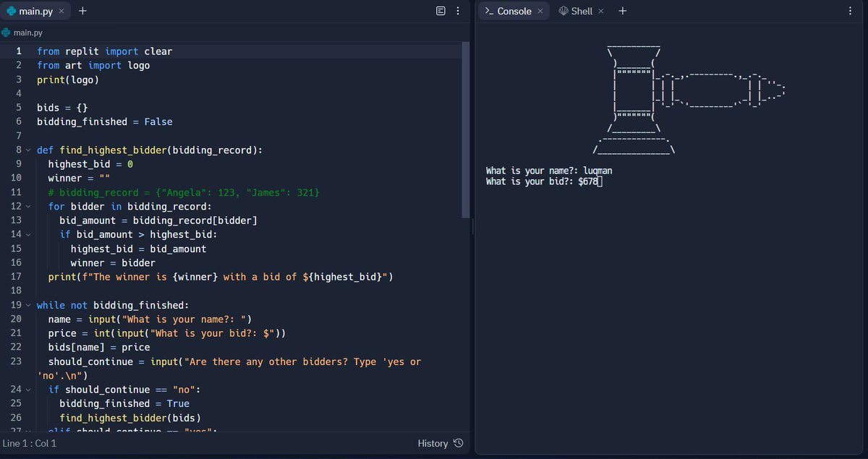This screenshot has height=459, width=868.
Task: Click the green bidding_record comment line
Action: tap(184, 192)
